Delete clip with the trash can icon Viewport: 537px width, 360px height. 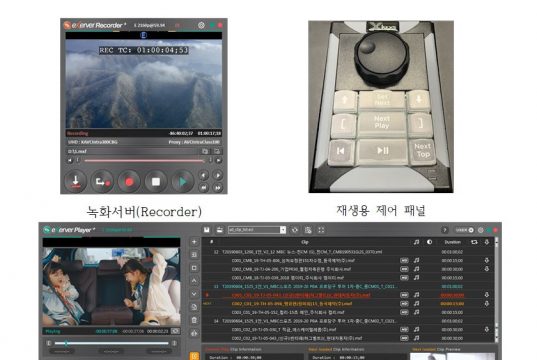tap(194, 320)
